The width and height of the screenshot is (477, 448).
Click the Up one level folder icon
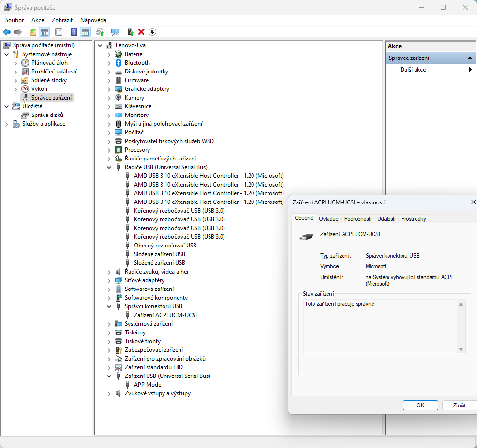32,32
